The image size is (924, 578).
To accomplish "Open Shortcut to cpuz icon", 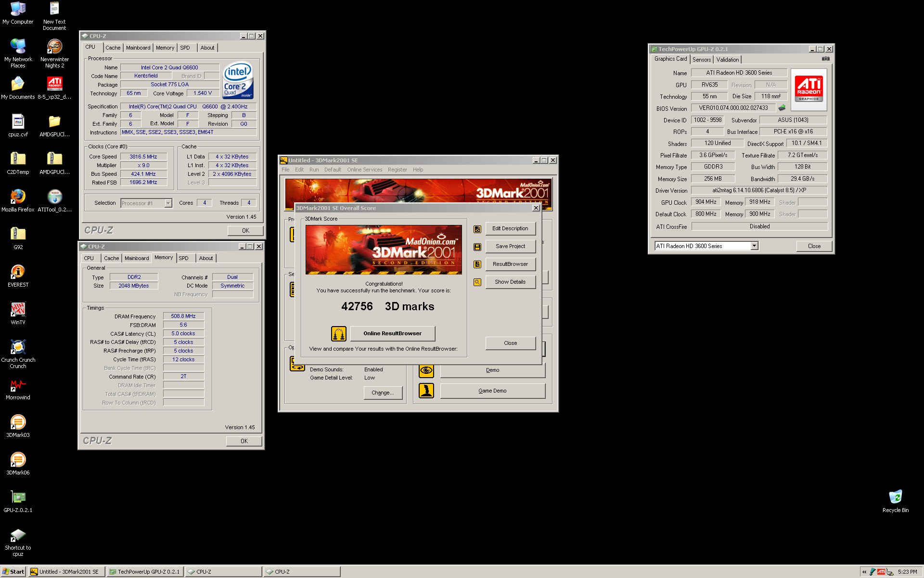I will 18,541.
